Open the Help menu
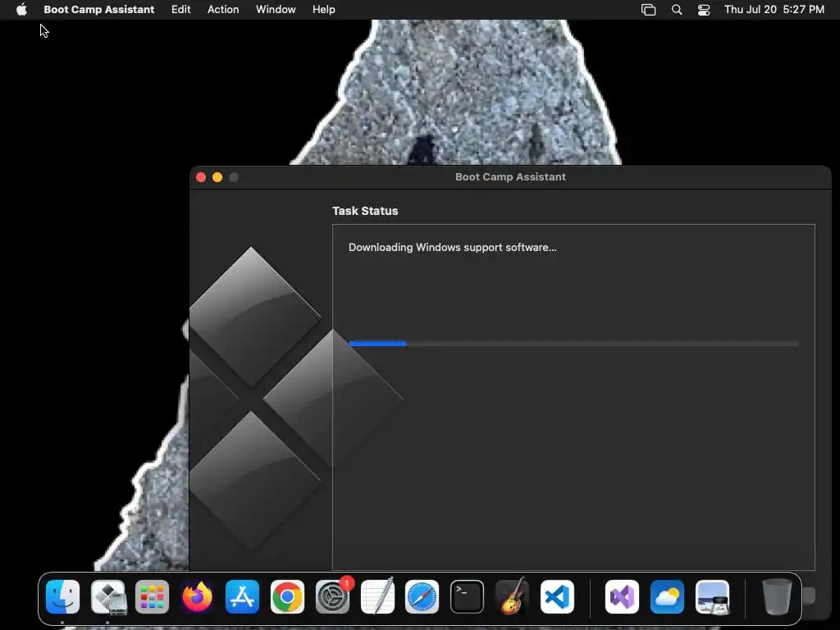The image size is (840, 630). 324,10
